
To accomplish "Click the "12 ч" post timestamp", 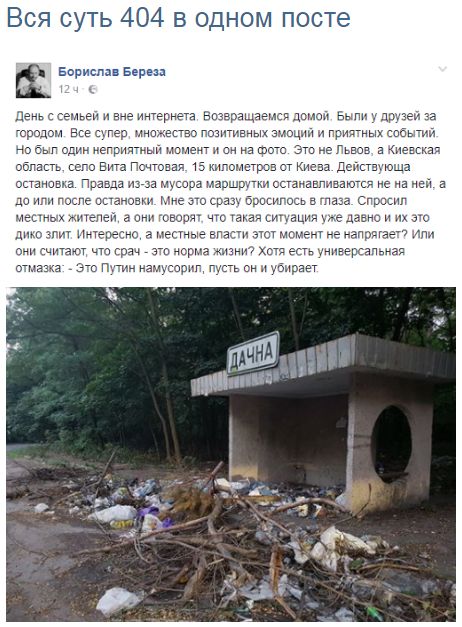I will (x=68, y=89).
